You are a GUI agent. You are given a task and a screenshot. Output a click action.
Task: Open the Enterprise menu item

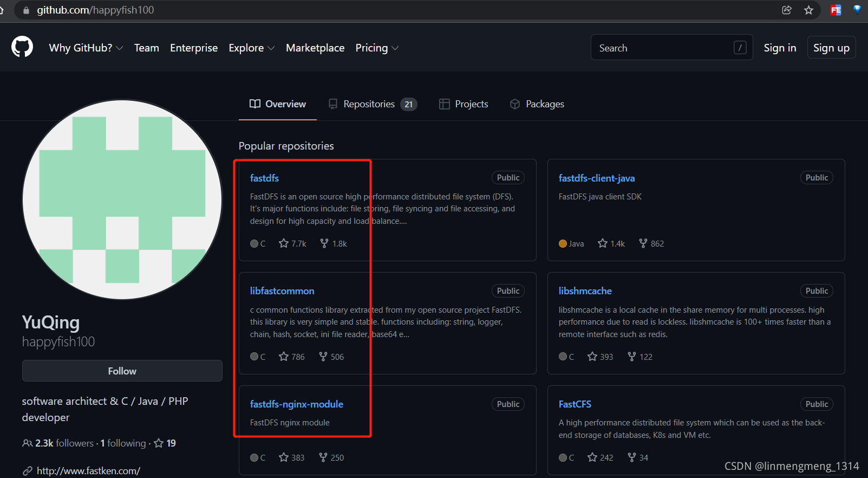194,48
